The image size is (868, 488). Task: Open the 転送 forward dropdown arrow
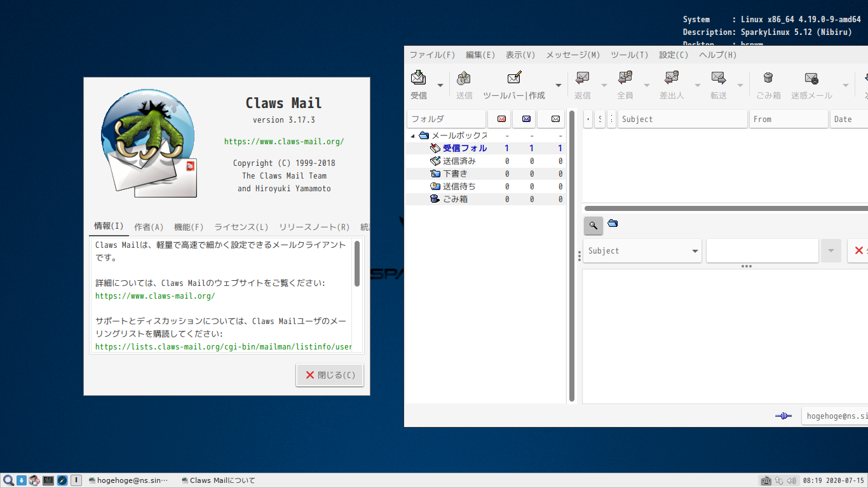tap(740, 85)
